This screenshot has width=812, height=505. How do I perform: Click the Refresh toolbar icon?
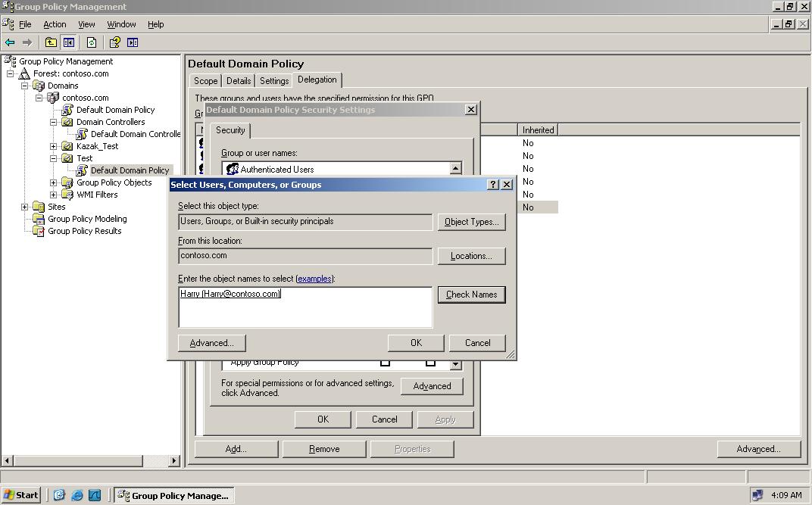point(92,42)
